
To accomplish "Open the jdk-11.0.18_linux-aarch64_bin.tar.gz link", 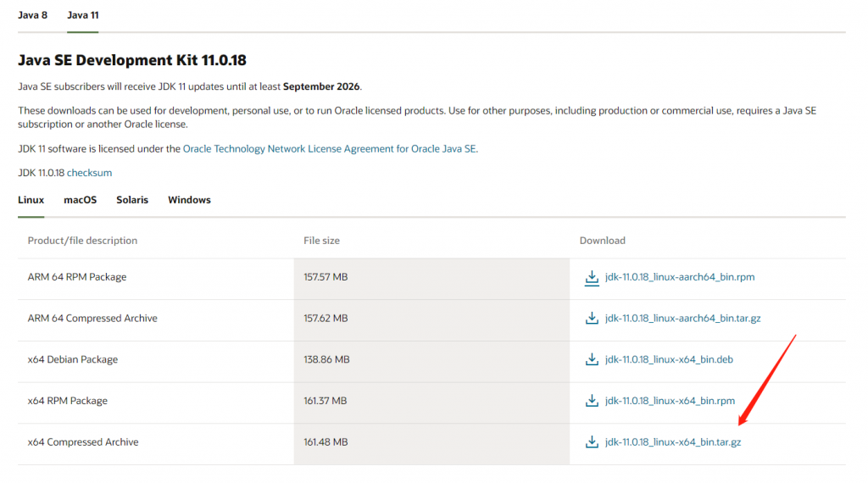I will coord(682,319).
